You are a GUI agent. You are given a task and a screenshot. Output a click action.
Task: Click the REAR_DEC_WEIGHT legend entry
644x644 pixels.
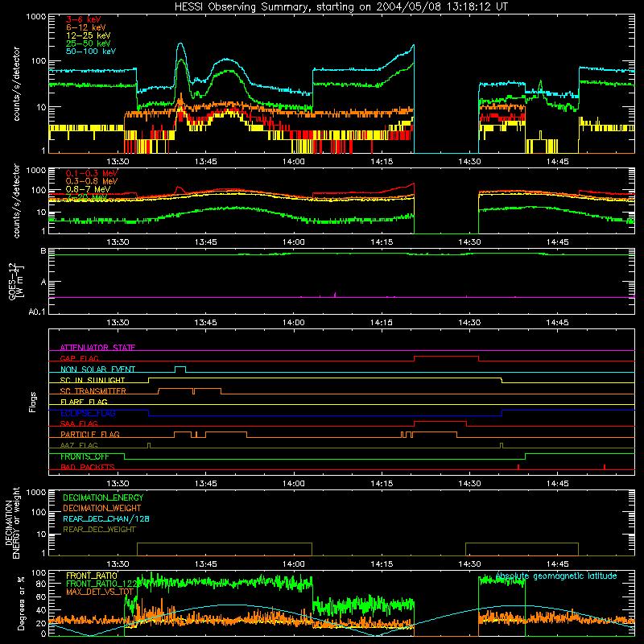pos(99,530)
